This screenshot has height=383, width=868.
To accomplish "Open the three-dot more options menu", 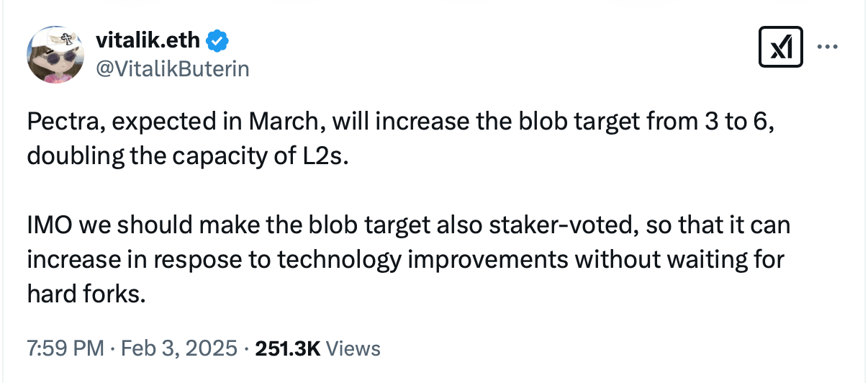I will (x=828, y=48).
